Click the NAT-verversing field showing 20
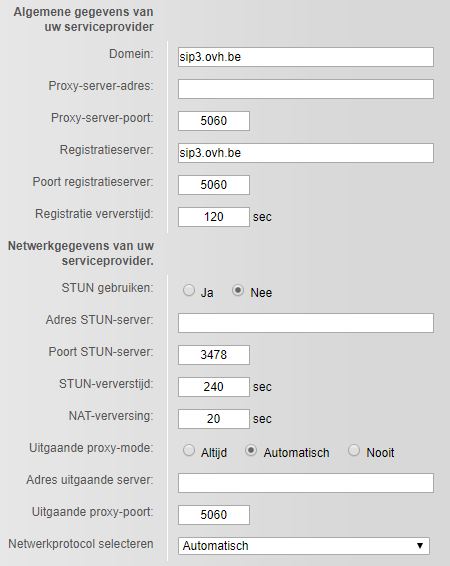Screen dimensions: 450x566 [x=214, y=419]
